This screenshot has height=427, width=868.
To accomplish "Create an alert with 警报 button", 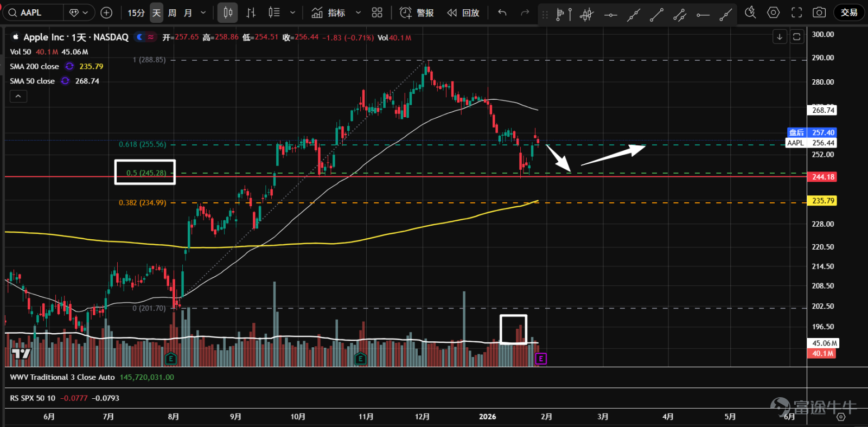I will coord(417,12).
